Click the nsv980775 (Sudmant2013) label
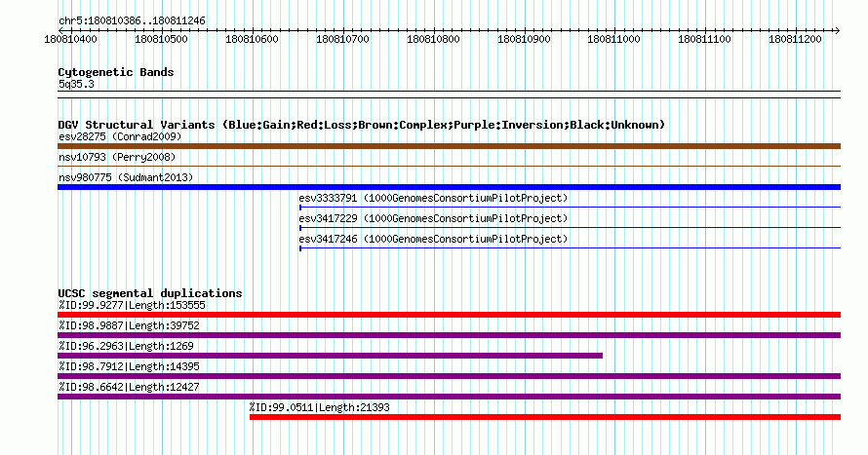The width and height of the screenshot is (868, 455). point(126,177)
